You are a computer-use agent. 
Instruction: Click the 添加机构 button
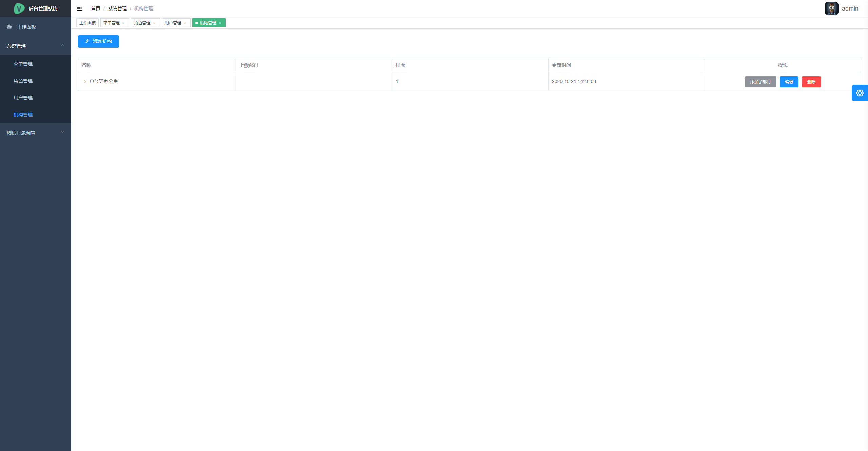98,41
